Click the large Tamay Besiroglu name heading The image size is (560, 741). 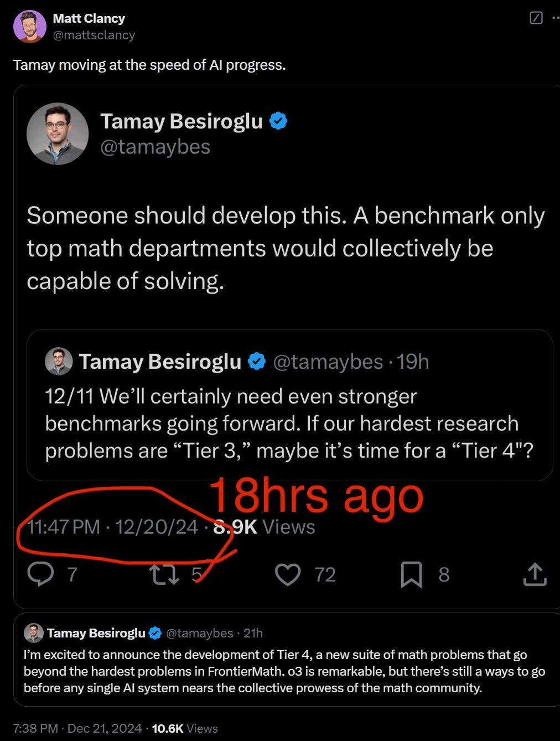pos(182,121)
